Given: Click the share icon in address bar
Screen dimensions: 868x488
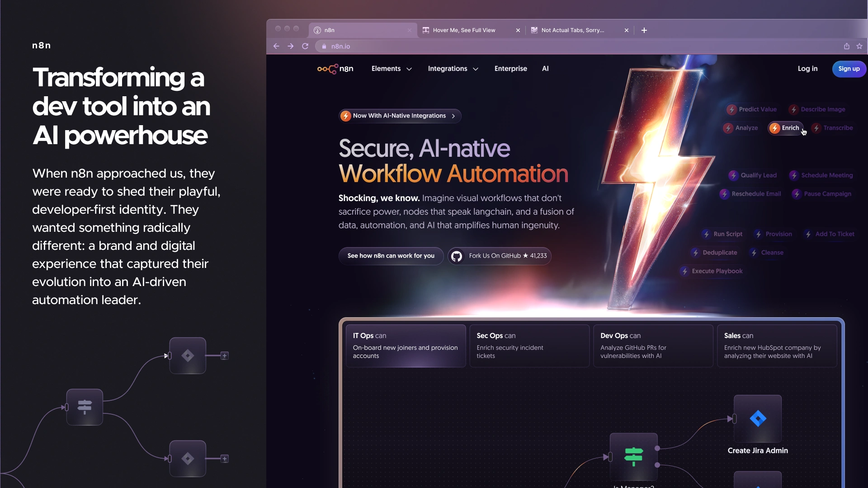Looking at the screenshot, I should pos(847,46).
